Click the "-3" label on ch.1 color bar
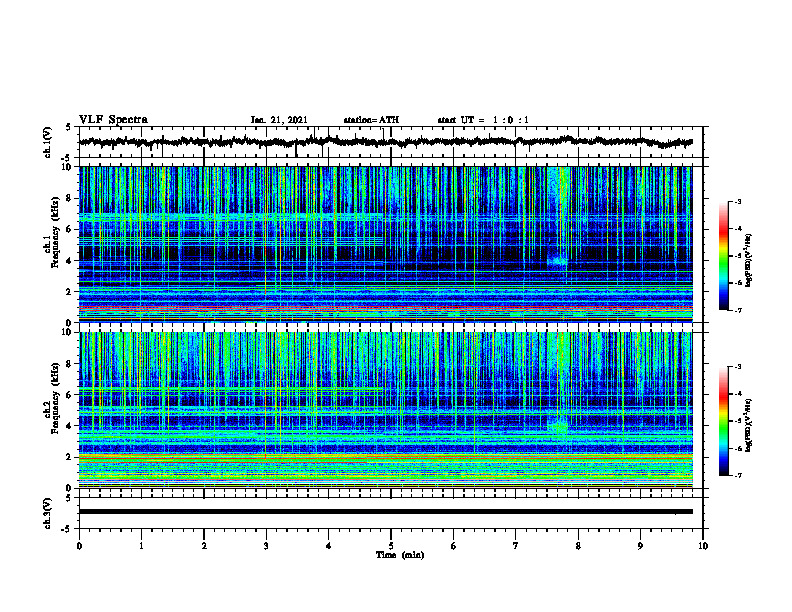 coord(737,201)
